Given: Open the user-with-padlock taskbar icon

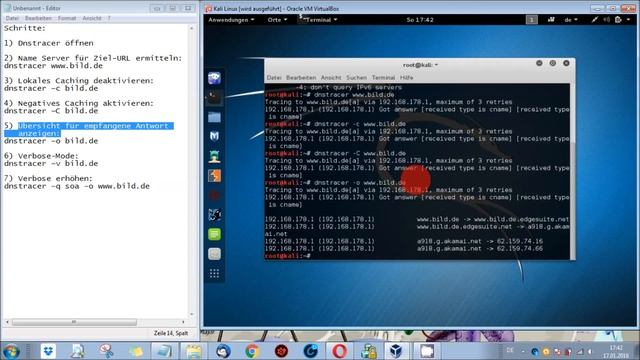Looking at the screenshot, I should click(368, 351).
